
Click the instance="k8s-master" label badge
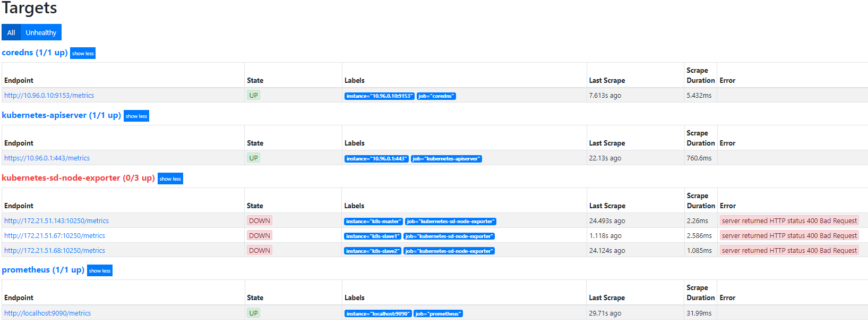coord(373,222)
